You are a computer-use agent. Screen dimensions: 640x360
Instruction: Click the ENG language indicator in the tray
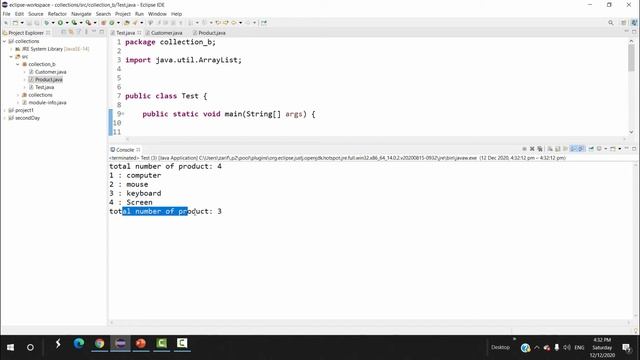579,348
